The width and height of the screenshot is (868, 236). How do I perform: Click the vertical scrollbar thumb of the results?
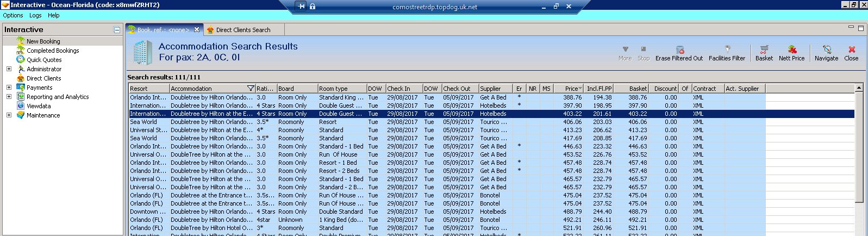point(859,147)
